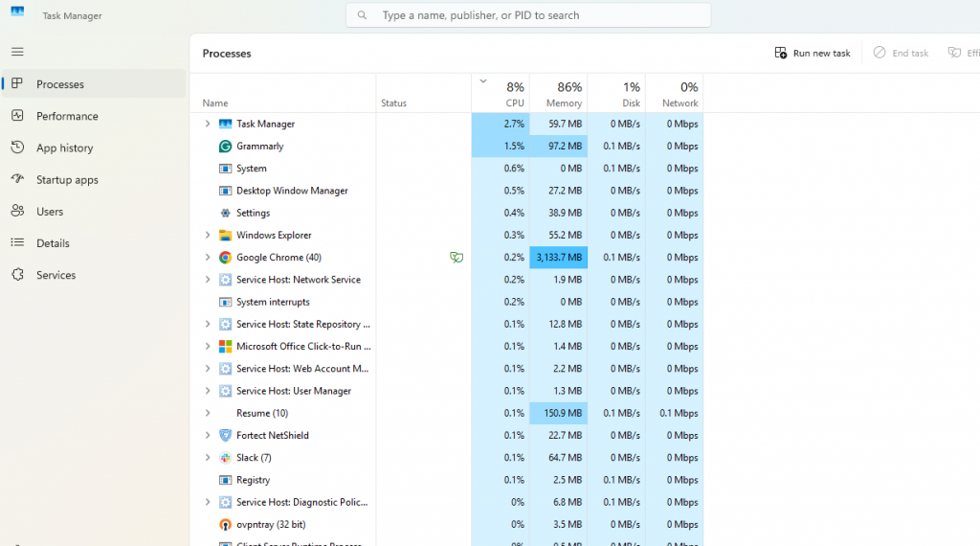Expand the Task Manager process entry
980x546 pixels.
208,125
